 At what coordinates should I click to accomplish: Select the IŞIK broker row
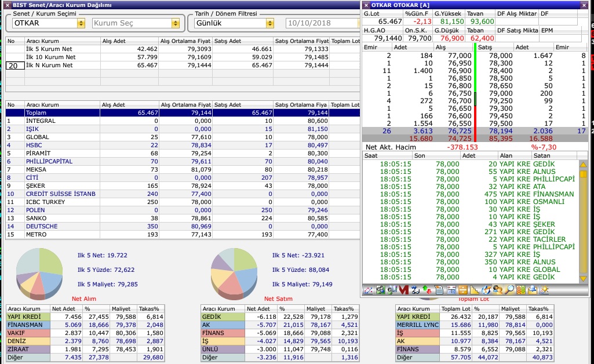(183, 129)
